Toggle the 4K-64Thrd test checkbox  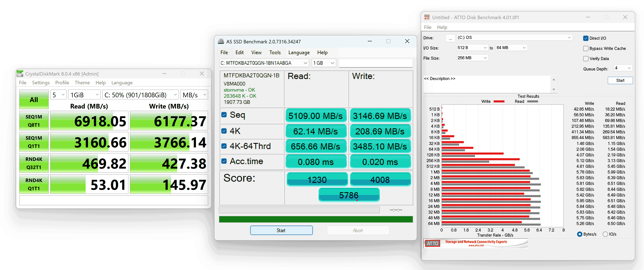[x=224, y=146]
